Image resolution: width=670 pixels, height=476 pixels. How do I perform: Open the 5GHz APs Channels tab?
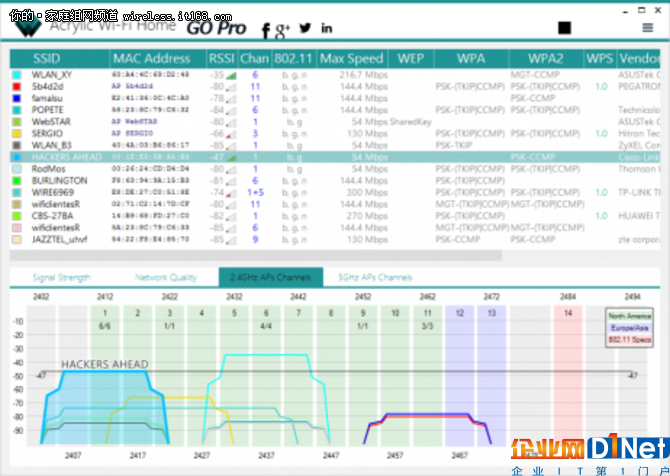375,277
